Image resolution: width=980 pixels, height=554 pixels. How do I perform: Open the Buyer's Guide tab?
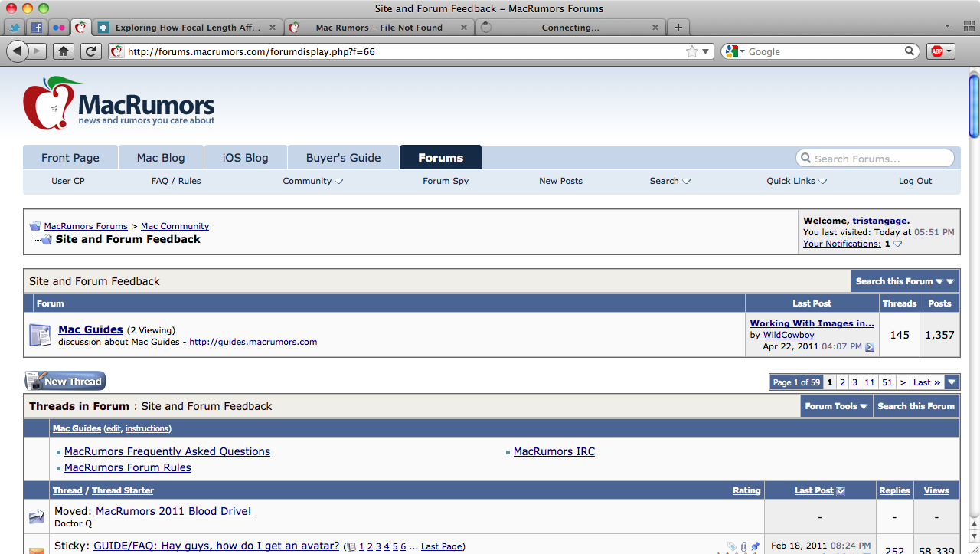(x=343, y=157)
